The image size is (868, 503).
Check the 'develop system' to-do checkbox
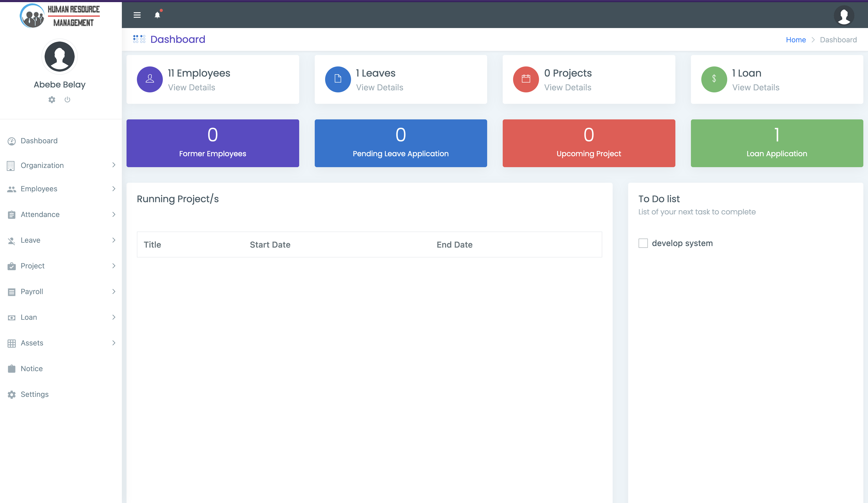coord(643,243)
